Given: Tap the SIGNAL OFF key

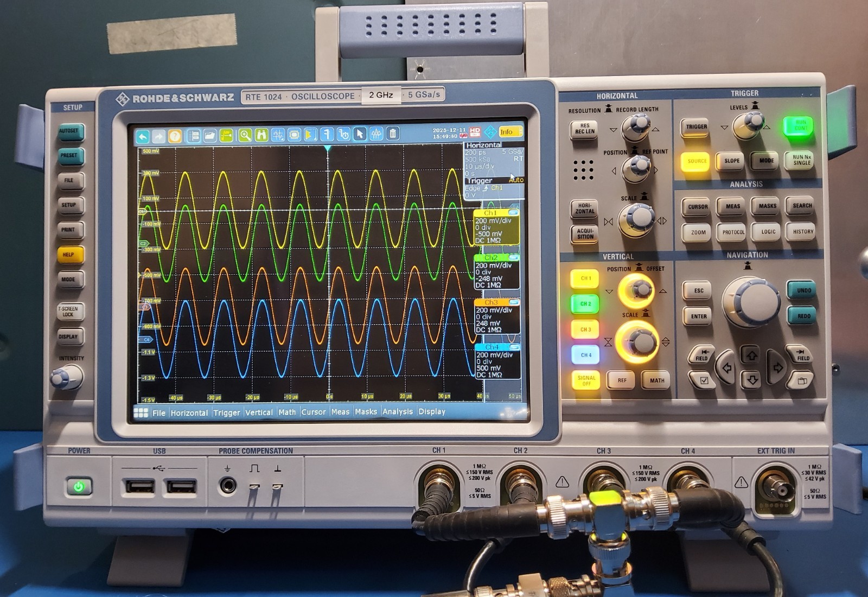Looking at the screenshot, I should (586, 380).
